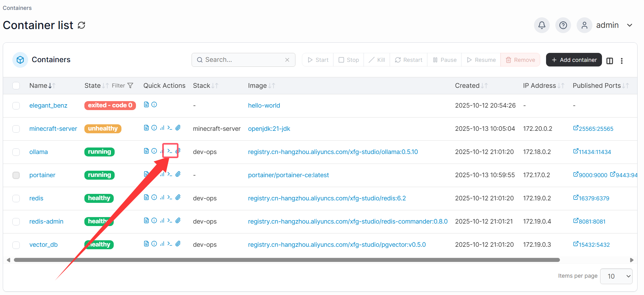Open the State filter dropdown

coord(123,86)
